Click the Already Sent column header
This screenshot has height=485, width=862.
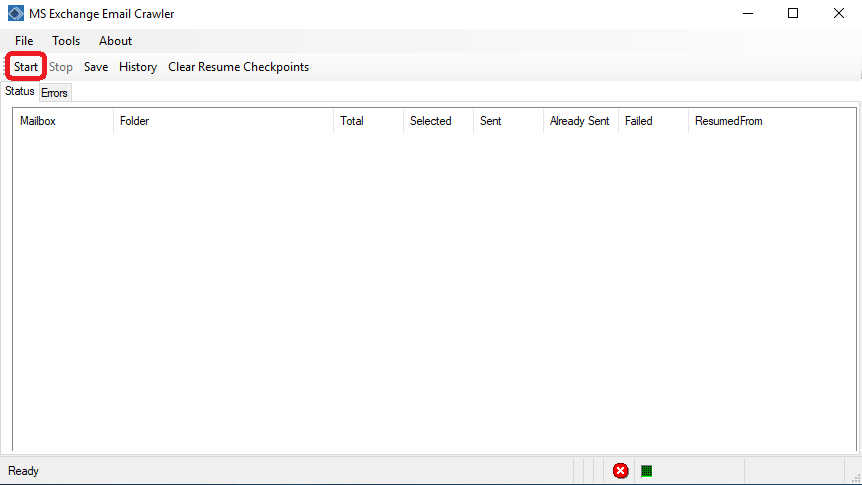(x=579, y=121)
